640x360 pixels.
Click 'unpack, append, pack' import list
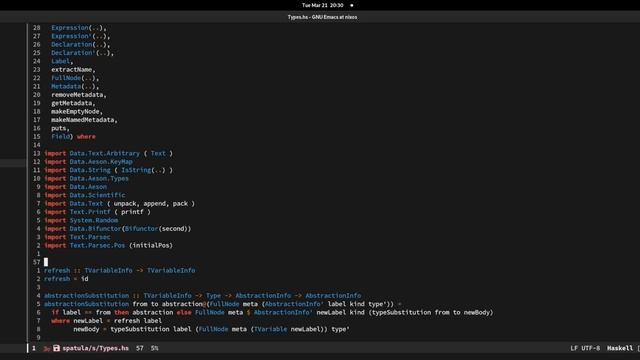(x=151, y=204)
